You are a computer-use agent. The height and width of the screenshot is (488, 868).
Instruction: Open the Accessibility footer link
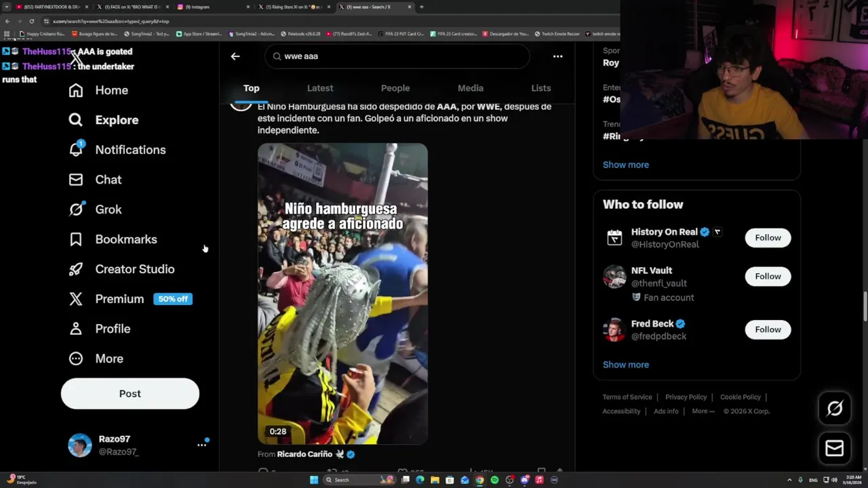tap(621, 411)
